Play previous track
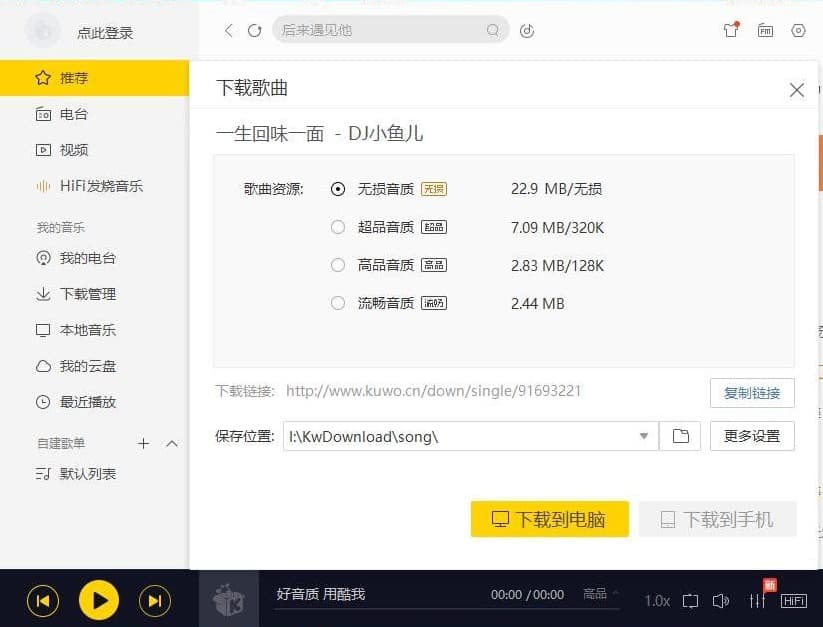 click(x=43, y=600)
